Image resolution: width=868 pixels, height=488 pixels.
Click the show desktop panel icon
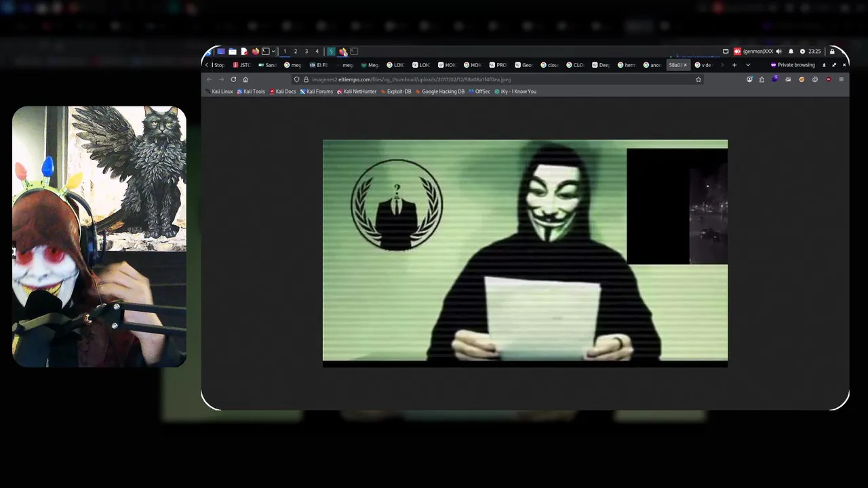(221, 52)
